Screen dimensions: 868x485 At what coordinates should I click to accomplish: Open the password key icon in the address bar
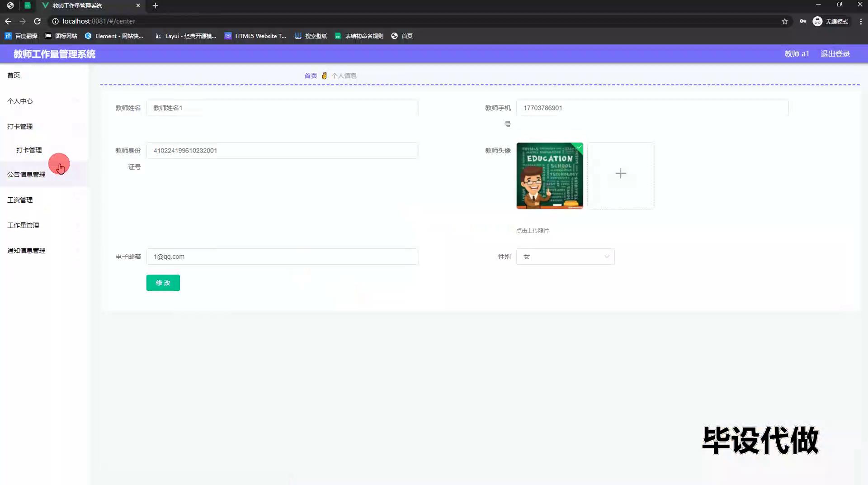click(x=803, y=21)
